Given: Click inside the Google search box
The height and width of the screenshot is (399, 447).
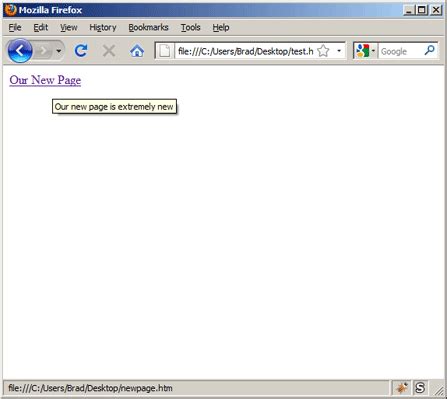Looking at the screenshot, I should coord(401,51).
